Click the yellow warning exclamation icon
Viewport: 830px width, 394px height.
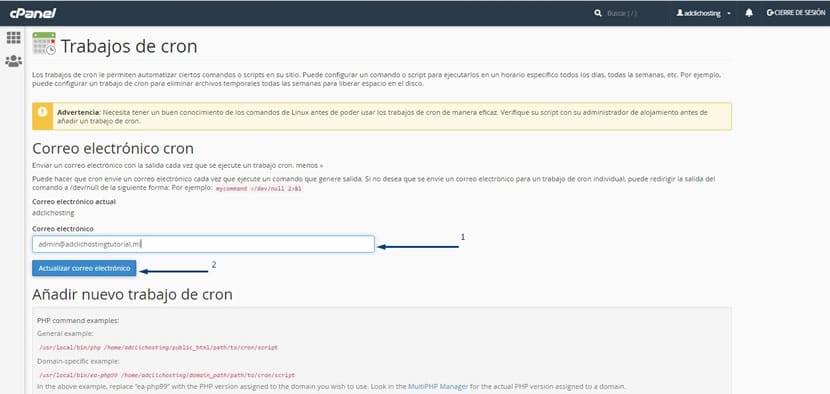pos(42,112)
